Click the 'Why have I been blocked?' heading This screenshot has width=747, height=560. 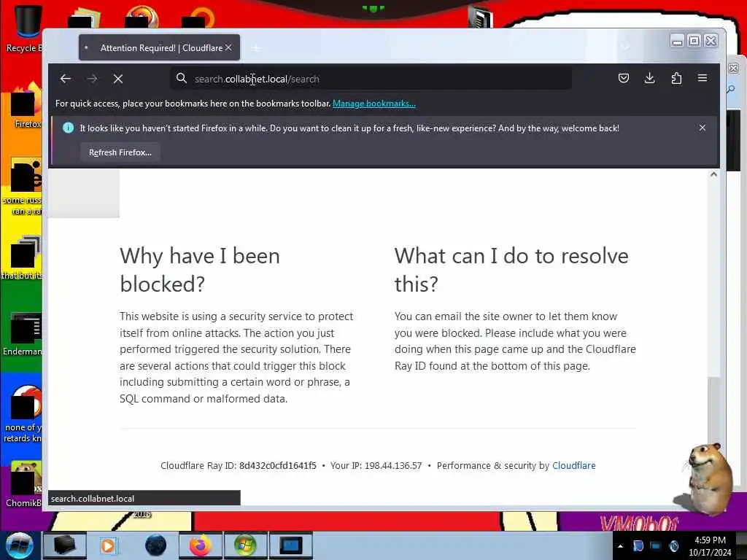(x=200, y=270)
